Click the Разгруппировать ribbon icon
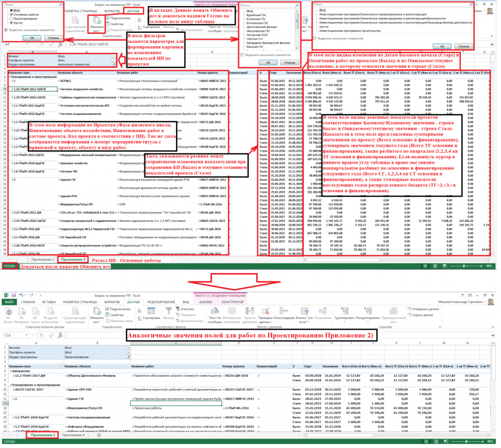501x448 pixels. coord(368,312)
